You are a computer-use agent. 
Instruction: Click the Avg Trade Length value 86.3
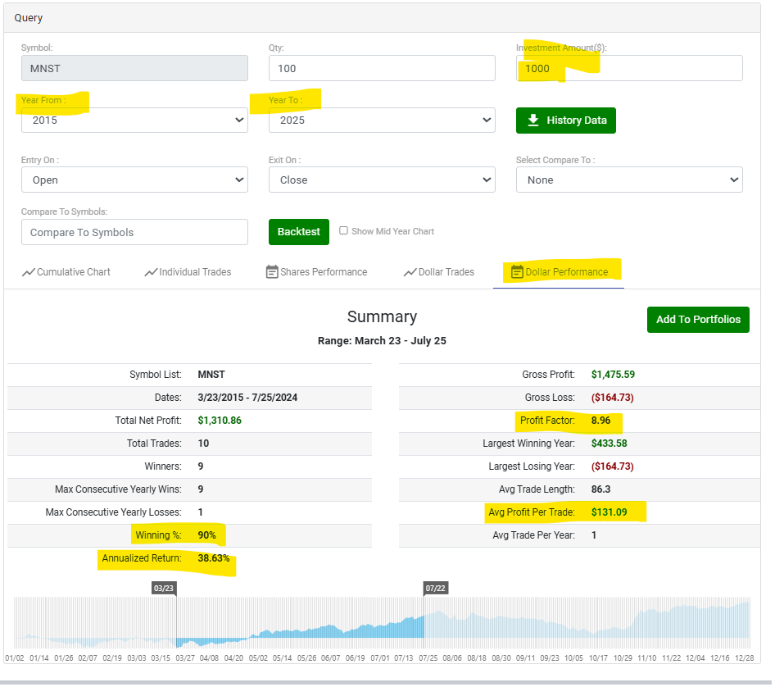(x=601, y=489)
